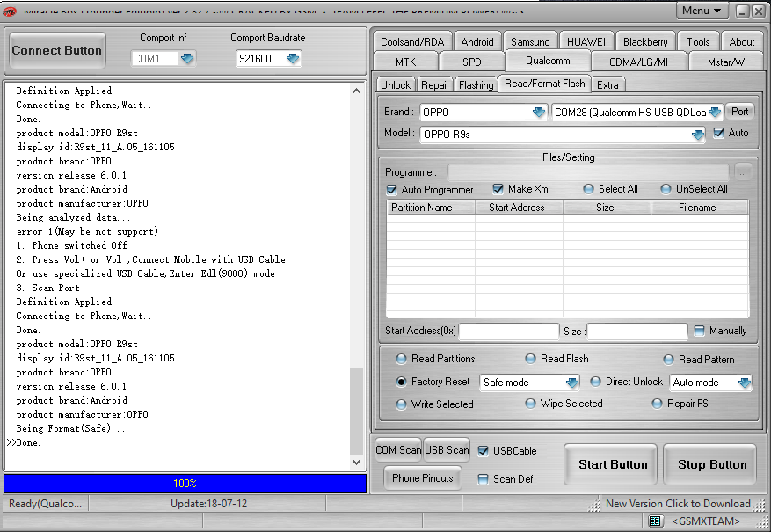Click the COM Scan button
This screenshot has height=532, width=771.
398,450
